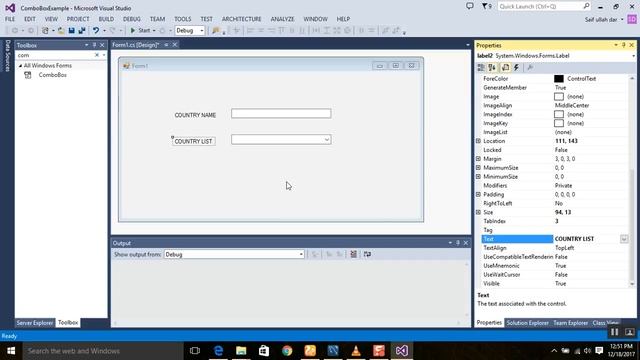Switch to the Server Explorer tab
Viewport: 640px width, 360px height.
[x=35, y=323]
